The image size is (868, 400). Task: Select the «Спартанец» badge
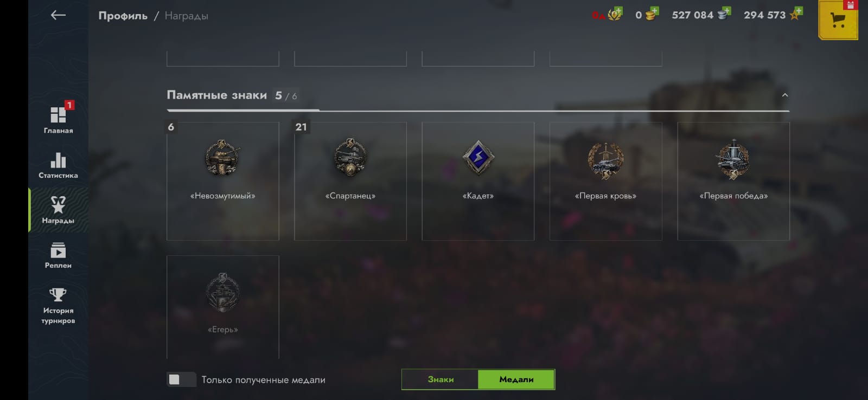pos(350,181)
